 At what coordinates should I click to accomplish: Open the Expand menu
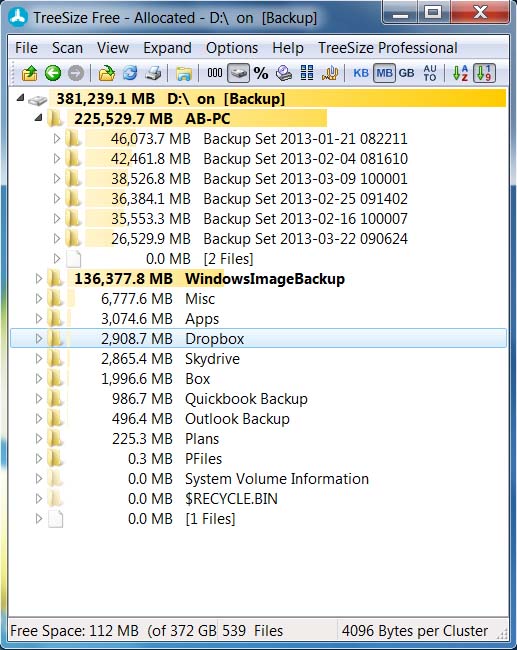167,48
